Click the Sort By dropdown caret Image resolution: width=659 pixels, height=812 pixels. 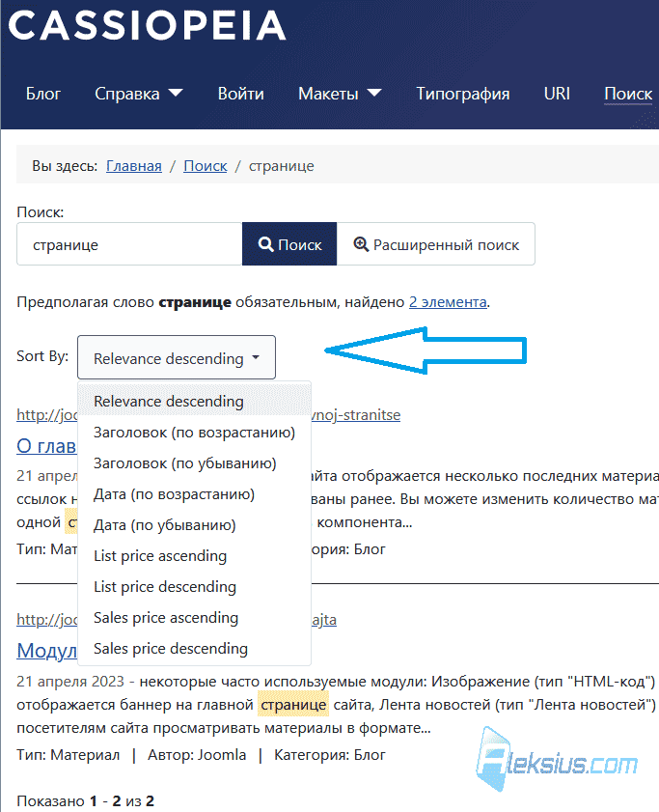(x=256, y=357)
